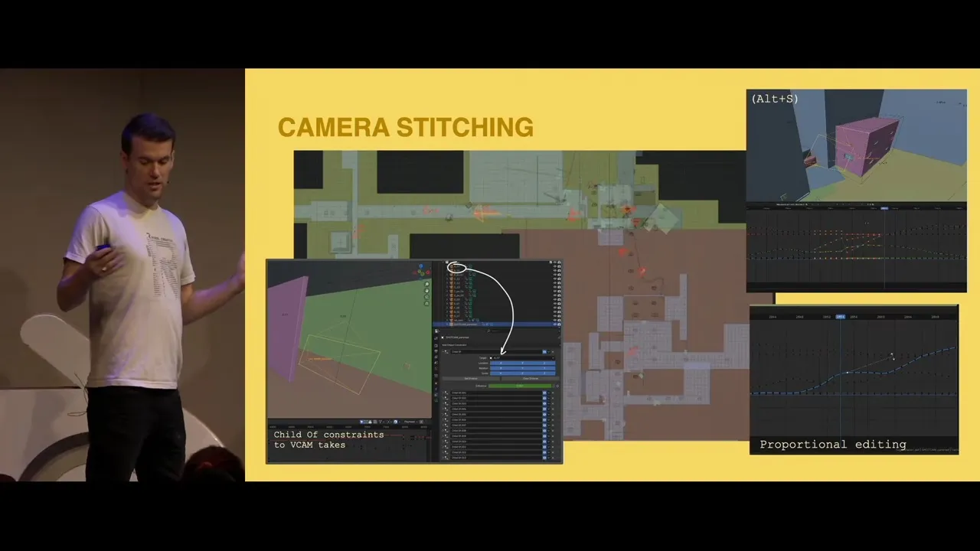Click the navigation gizmo in the 3D viewport
Image resolution: width=980 pixels, height=551 pixels.
coord(421,272)
